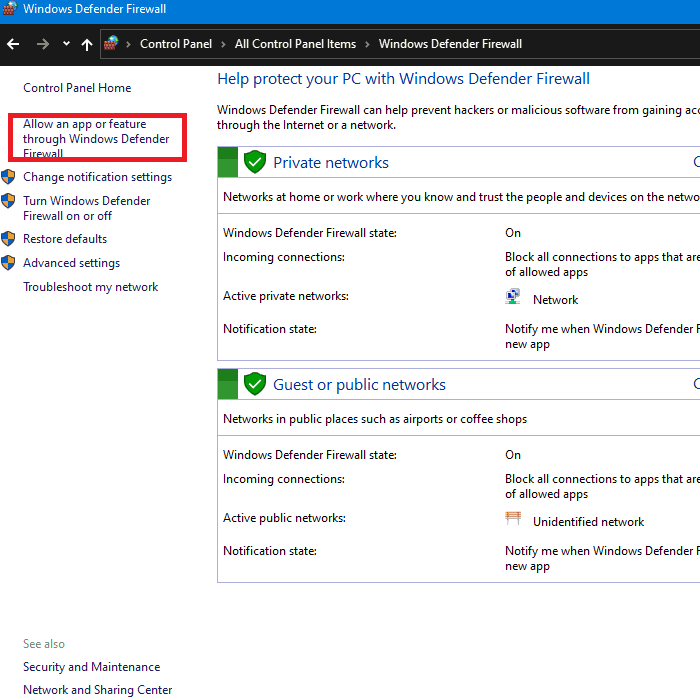The image size is (700, 700).
Task: Open the chevron before Control Panel breadcrumb
Action: [x=129, y=44]
